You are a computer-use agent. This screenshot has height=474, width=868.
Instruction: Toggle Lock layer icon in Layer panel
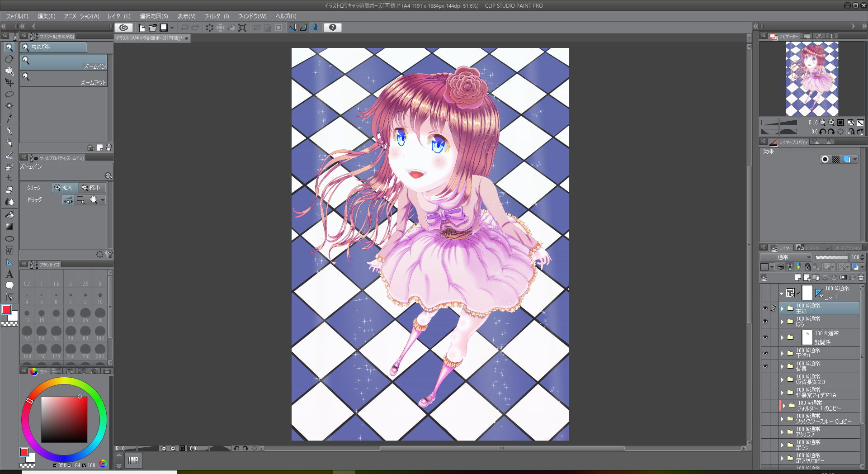point(807,267)
